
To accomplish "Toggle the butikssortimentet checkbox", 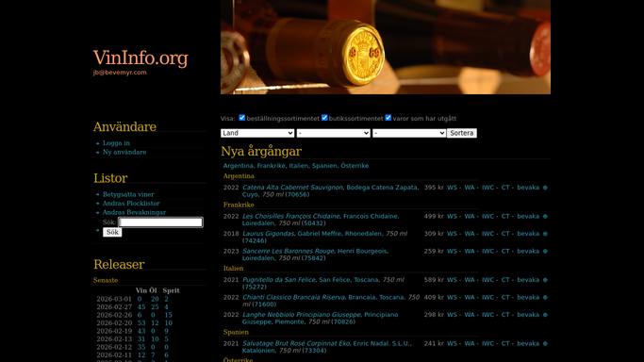I will [324, 118].
